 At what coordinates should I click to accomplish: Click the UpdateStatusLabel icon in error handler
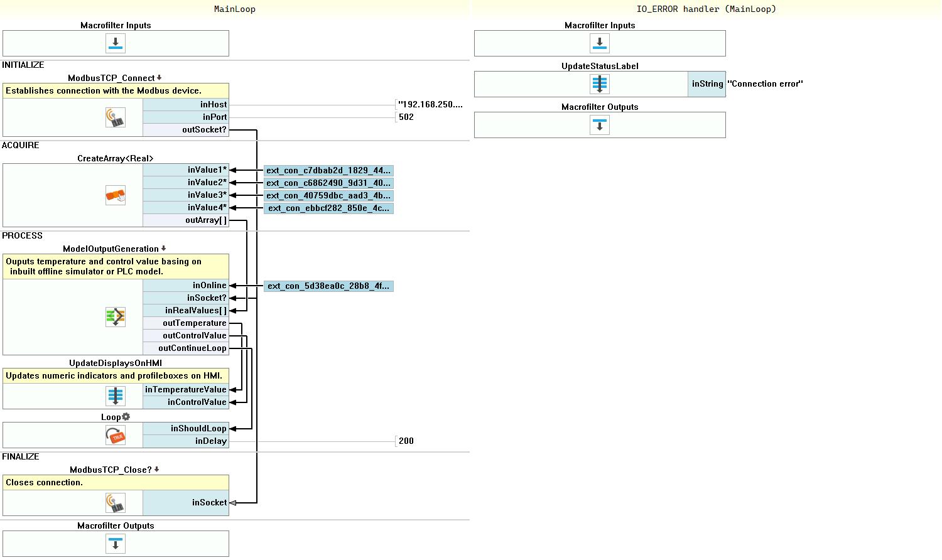coord(600,84)
